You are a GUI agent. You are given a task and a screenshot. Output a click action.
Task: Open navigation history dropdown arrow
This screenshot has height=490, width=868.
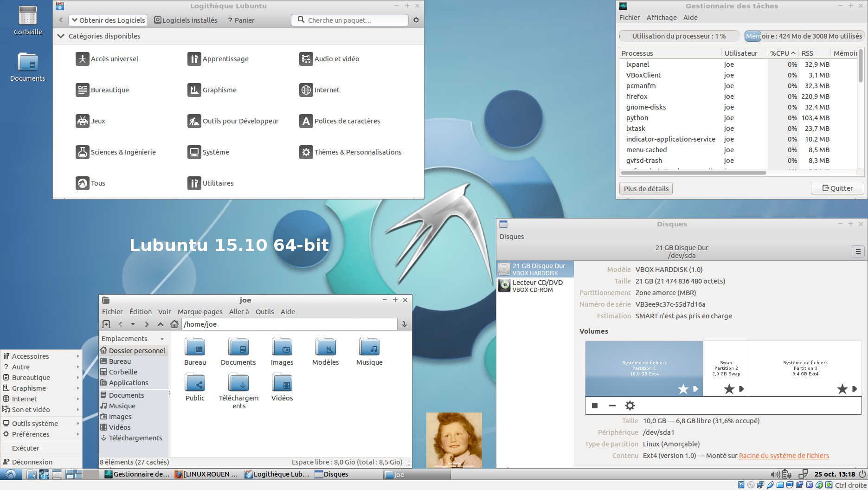[x=133, y=324]
